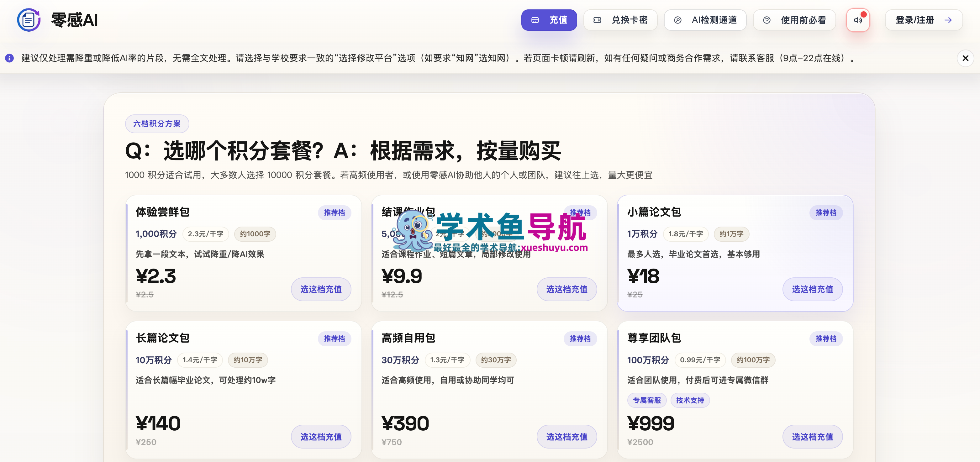Click the 推荐档 badge on 尊享团队包
The image size is (980, 462).
[826, 339]
